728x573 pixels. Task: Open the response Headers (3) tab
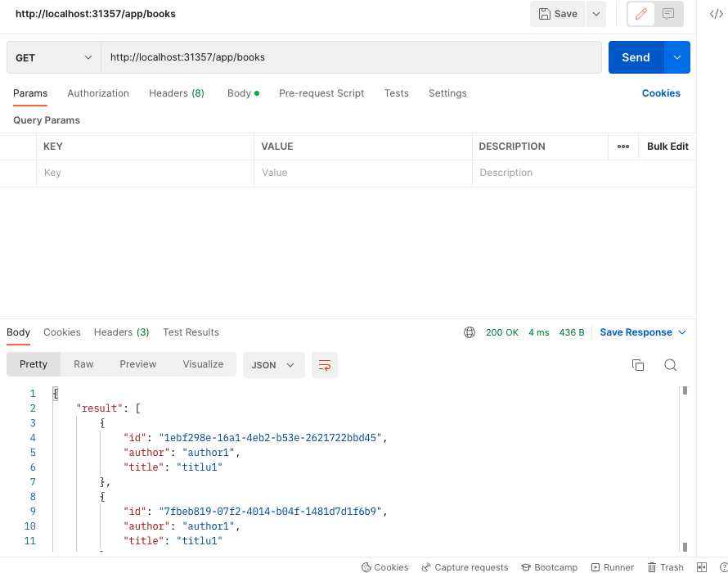(x=121, y=332)
